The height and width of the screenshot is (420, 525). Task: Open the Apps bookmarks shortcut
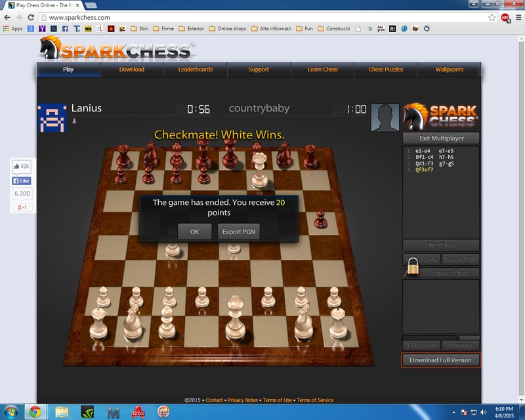12,29
